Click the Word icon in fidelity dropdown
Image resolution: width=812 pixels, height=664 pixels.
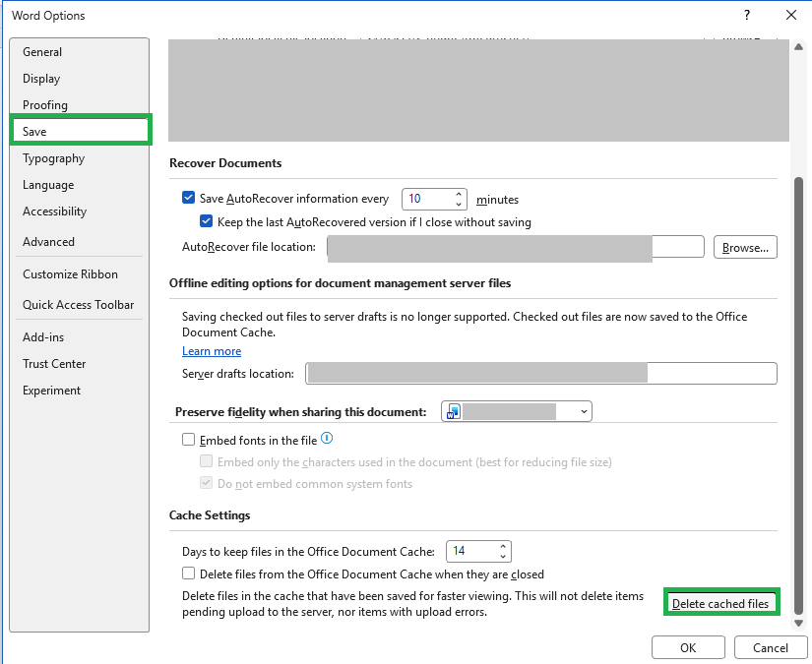pos(453,412)
